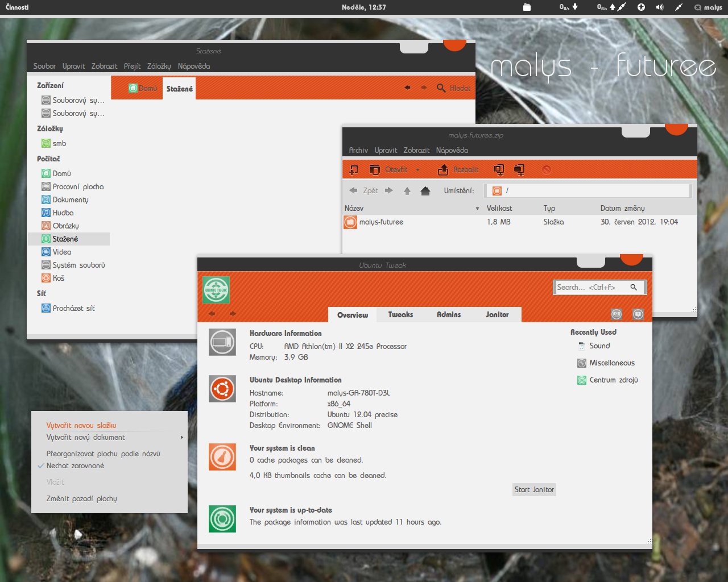Click the malys-futuree folder icon in archive

pyautogui.click(x=350, y=222)
